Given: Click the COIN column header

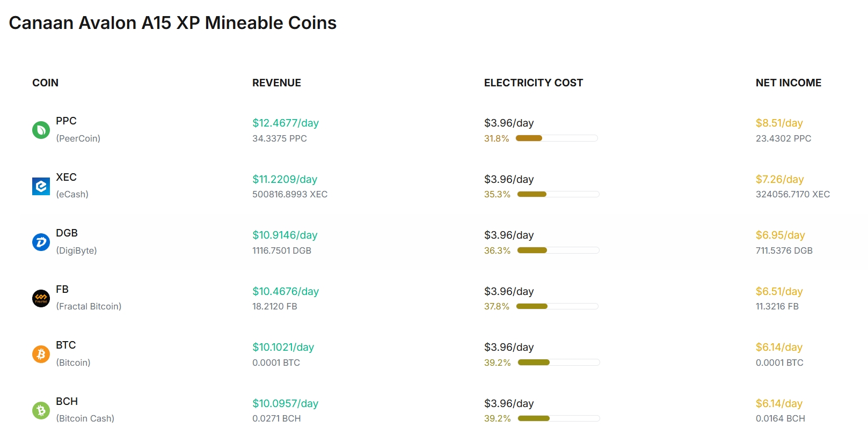Looking at the screenshot, I should coord(45,83).
